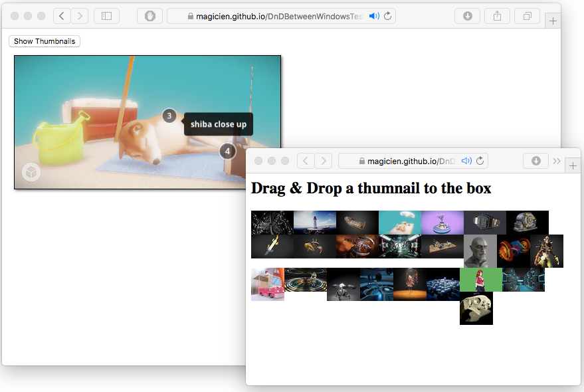This screenshot has height=392, width=584.
Task: Select the blue cubes field thumbnail
Action: [443, 284]
